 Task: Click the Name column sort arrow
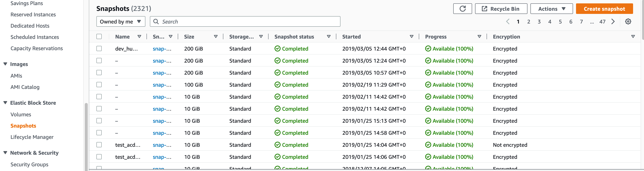tap(139, 37)
